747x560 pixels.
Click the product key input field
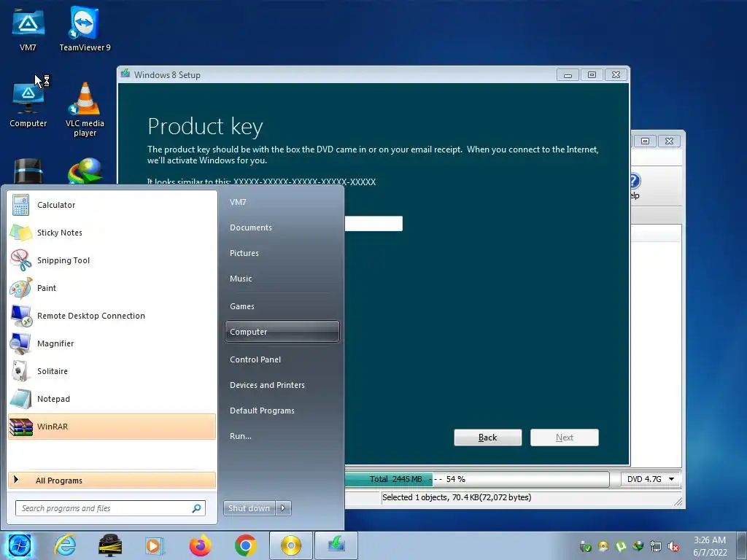click(373, 223)
